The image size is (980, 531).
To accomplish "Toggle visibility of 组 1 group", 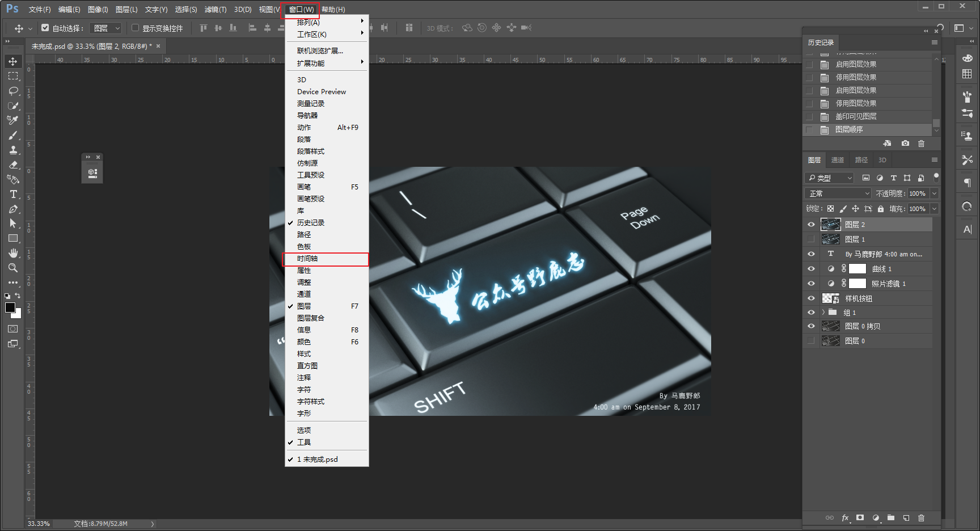I will [811, 313].
